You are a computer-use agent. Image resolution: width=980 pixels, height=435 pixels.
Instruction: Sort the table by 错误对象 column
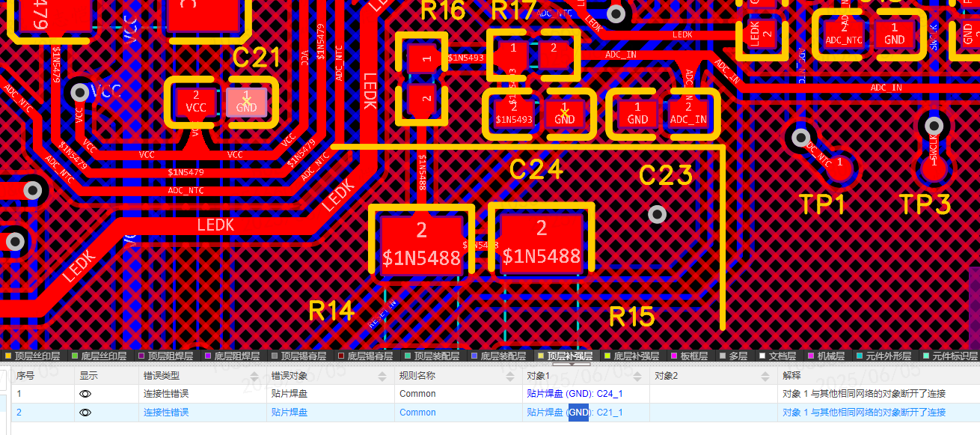384,375
